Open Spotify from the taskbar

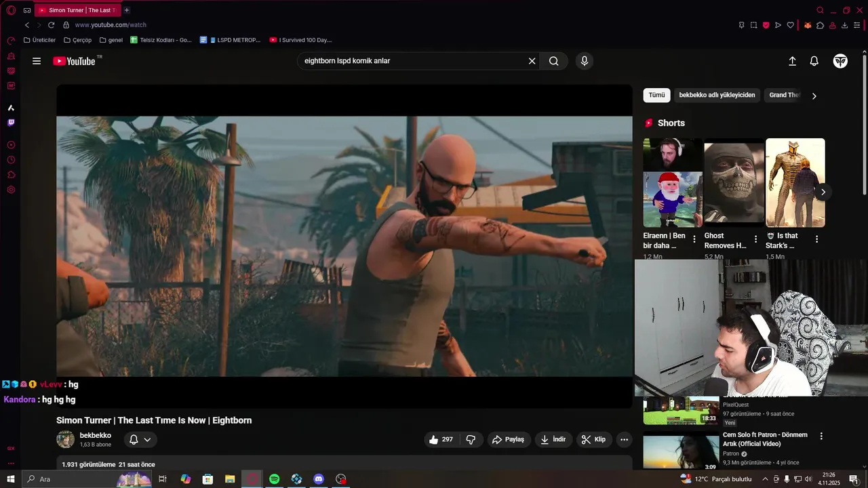point(274,479)
